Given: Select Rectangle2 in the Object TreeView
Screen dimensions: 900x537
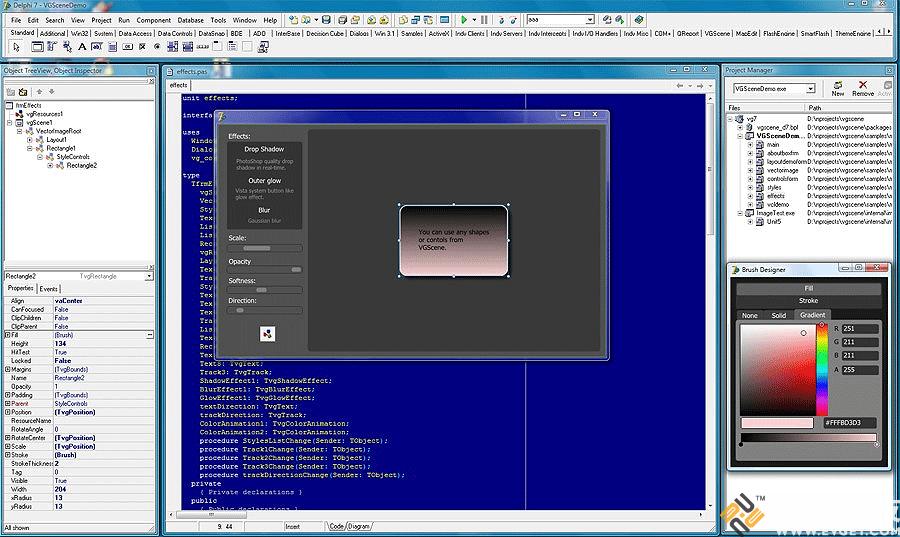Looking at the screenshot, I should [x=81, y=165].
